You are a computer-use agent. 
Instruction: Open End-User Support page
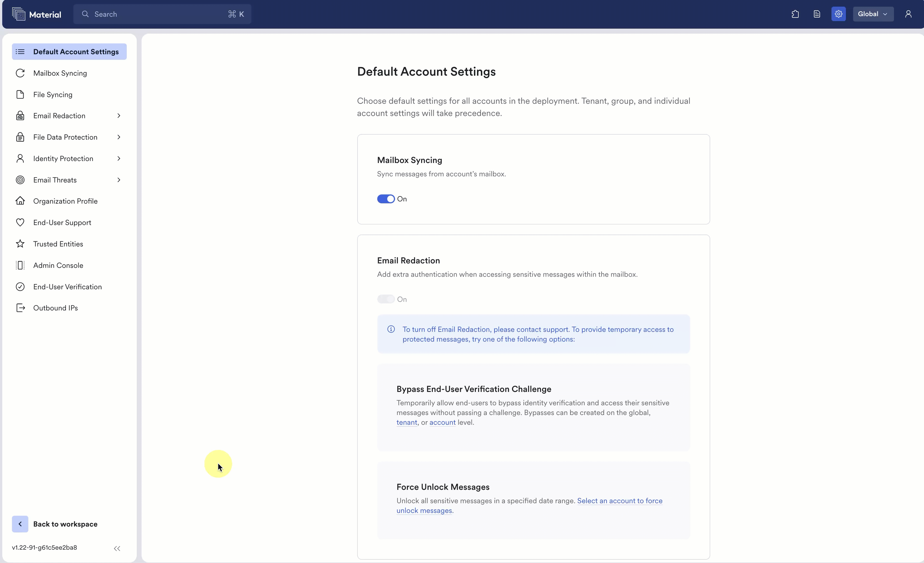(69, 223)
